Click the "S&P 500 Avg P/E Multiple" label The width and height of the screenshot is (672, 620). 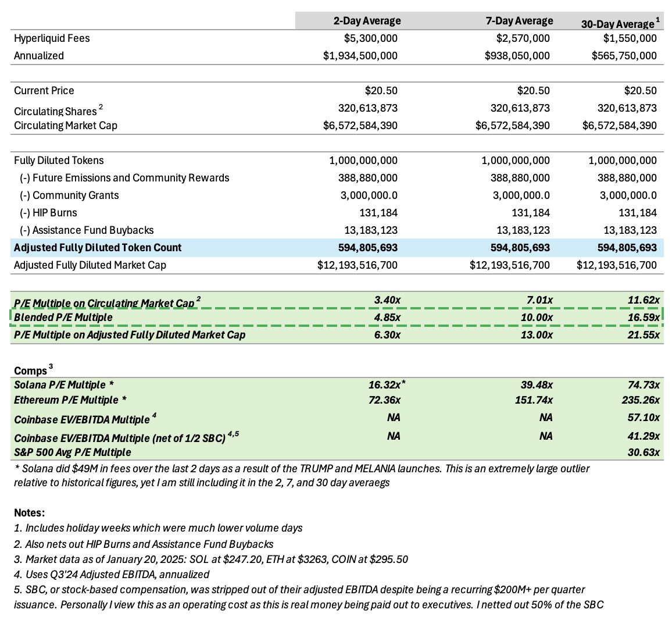coord(73,452)
